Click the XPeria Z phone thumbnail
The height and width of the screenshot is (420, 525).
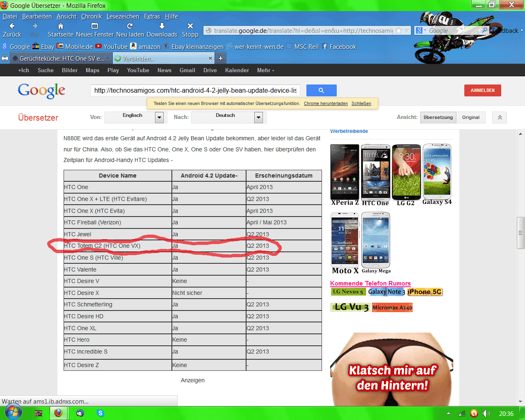coord(345,175)
